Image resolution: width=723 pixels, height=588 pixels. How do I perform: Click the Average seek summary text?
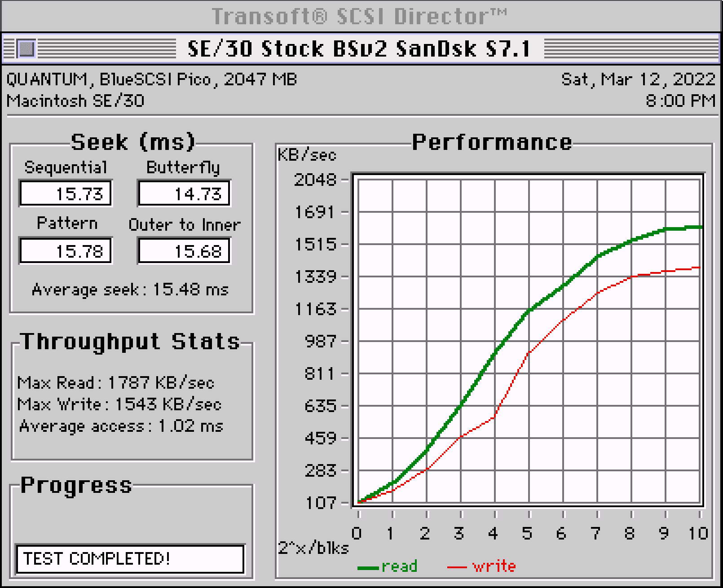(130, 290)
